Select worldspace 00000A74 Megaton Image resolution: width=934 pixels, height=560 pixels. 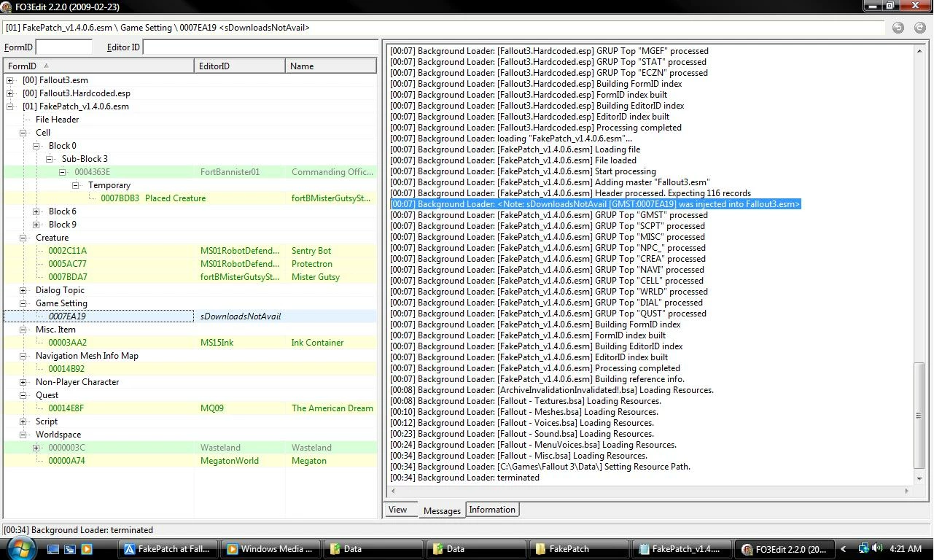tap(190, 461)
